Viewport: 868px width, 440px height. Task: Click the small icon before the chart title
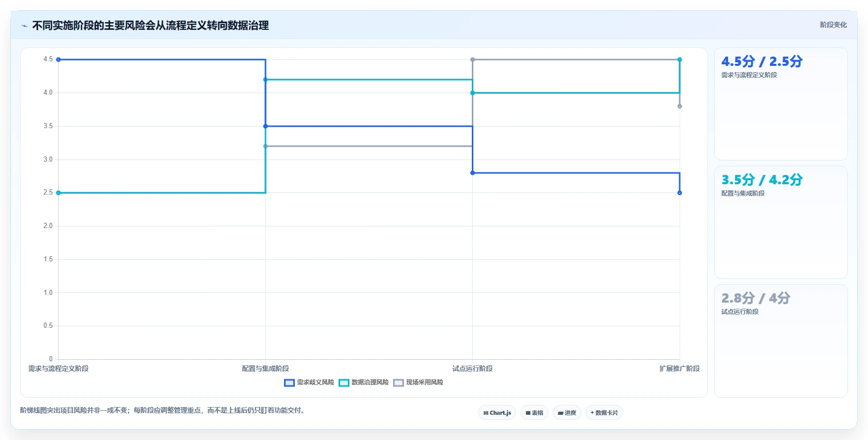24,26
